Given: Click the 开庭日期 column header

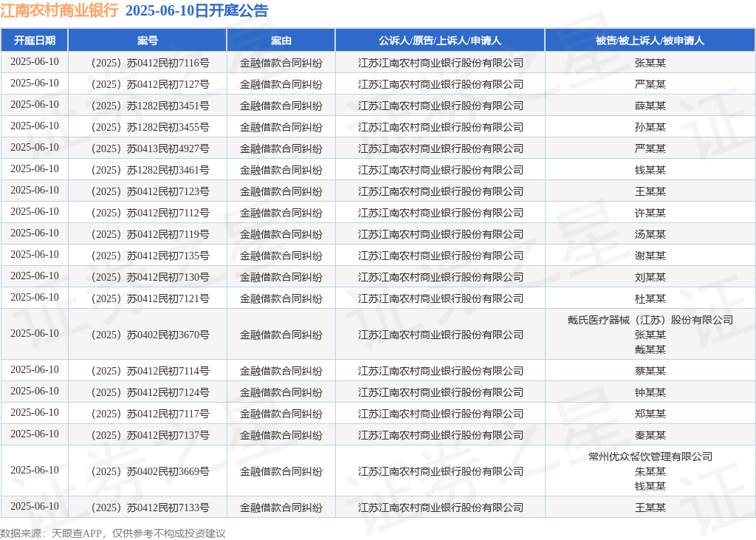Looking at the screenshot, I should [34, 41].
